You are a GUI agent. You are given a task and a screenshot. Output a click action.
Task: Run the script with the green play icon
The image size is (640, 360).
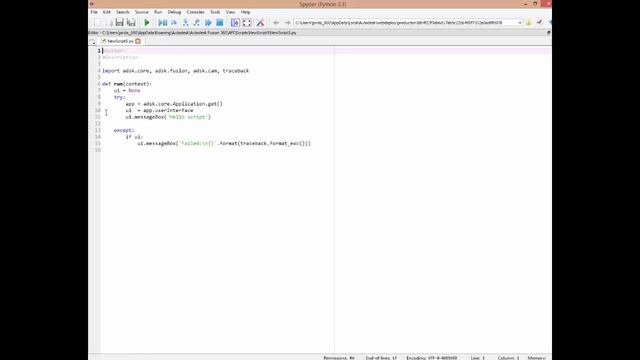tap(147, 23)
